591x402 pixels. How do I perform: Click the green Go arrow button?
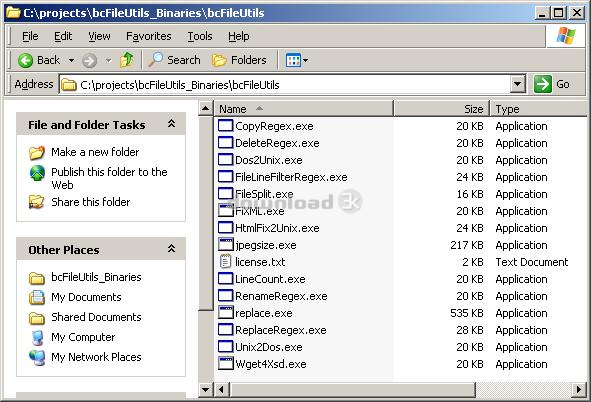(543, 84)
